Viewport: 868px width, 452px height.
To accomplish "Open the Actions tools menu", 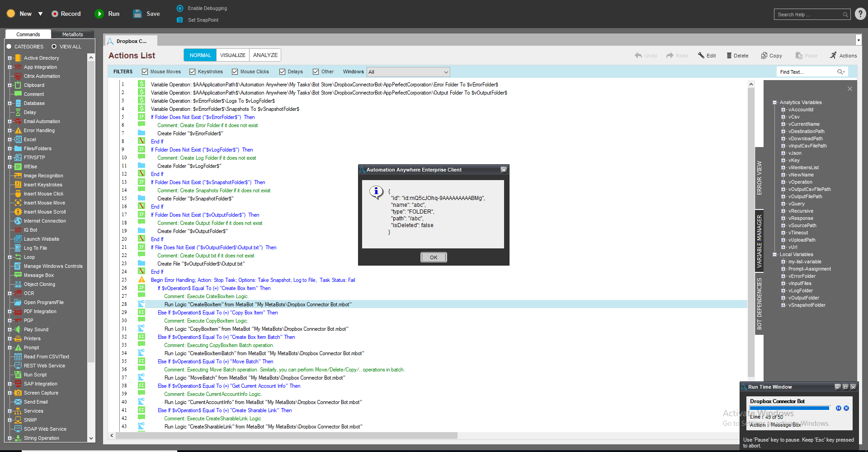I will (843, 55).
